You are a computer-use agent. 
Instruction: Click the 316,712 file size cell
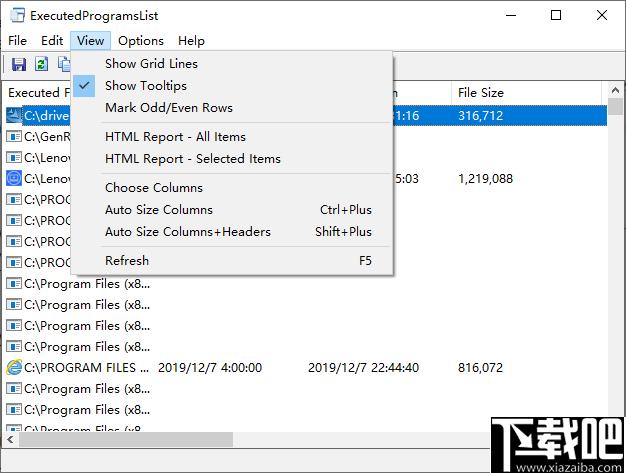click(x=480, y=115)
